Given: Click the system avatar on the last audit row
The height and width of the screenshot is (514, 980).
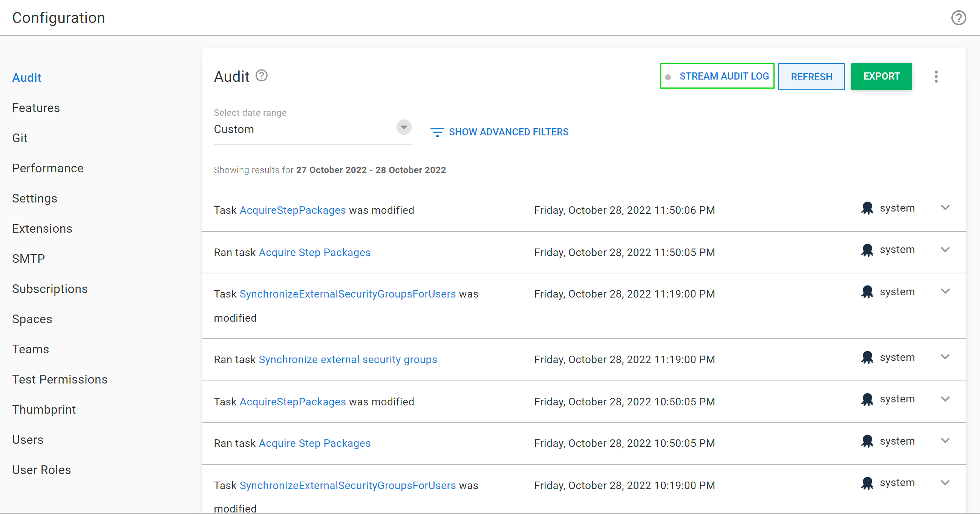Looking at the screenshot, I should click(x=867, y=483).
